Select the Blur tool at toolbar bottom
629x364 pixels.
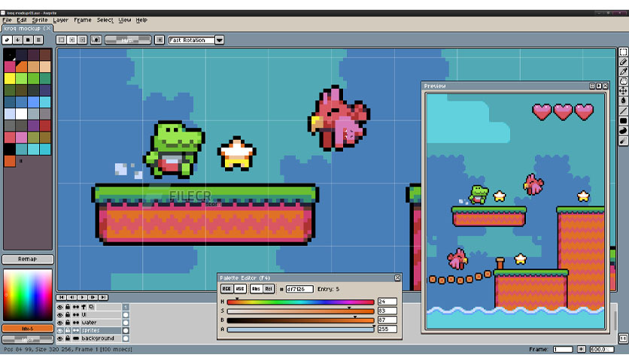[623, 141]
